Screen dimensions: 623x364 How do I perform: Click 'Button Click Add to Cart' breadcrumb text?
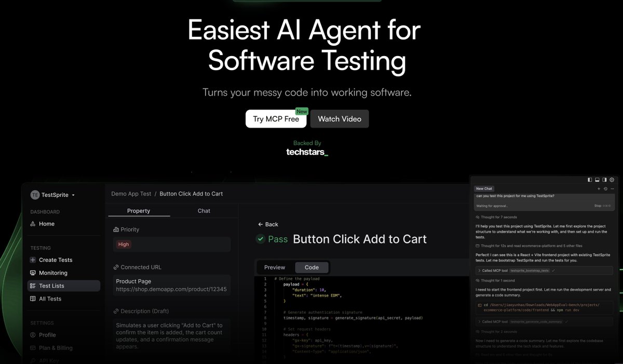click(191, 194)
